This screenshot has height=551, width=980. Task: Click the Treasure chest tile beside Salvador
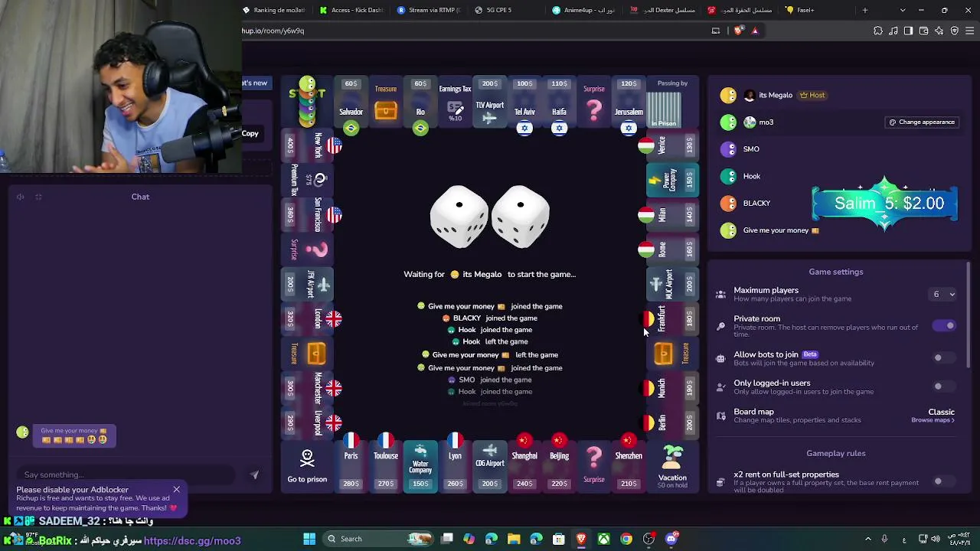386,103
